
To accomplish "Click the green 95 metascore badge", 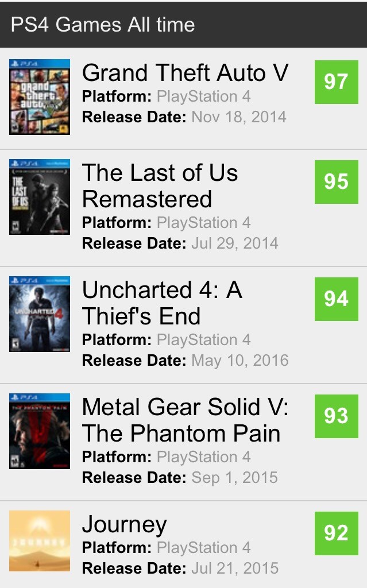I will click(x=336, y=182).
